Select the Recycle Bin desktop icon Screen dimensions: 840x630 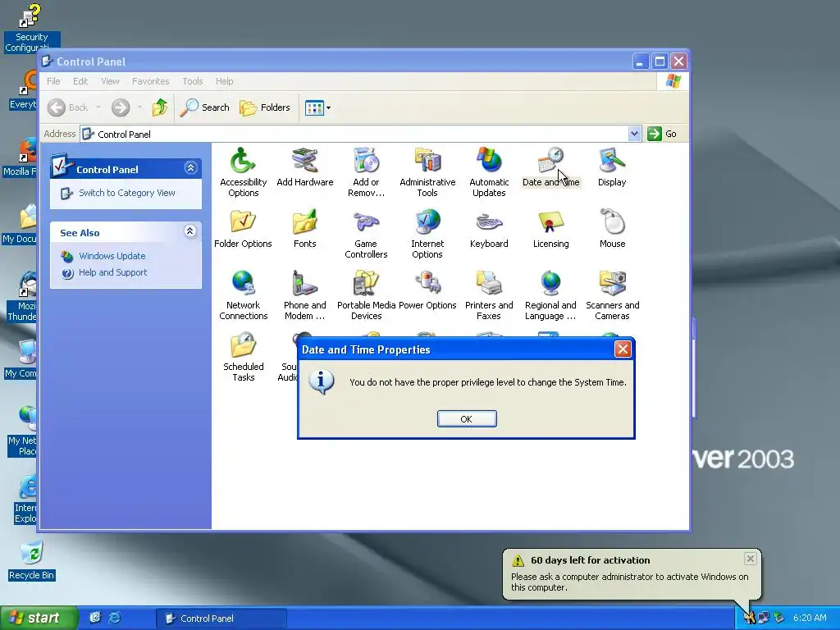[x=32, y=561]
